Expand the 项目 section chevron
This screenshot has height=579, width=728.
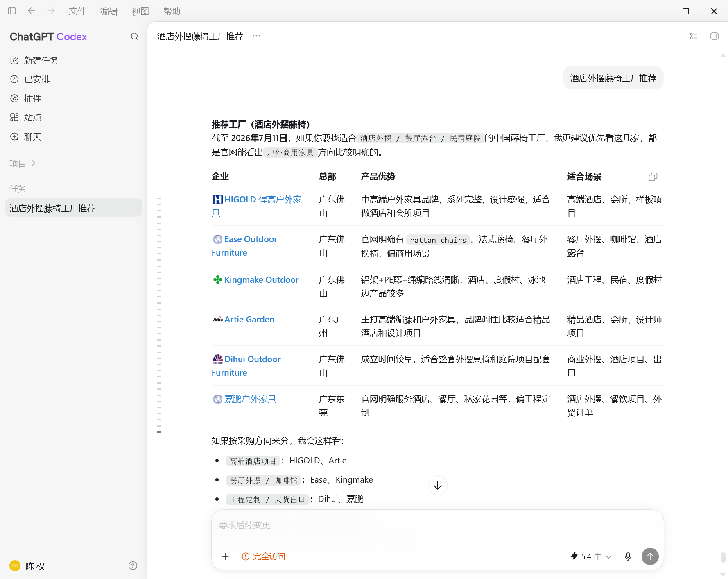[x=34, y=163]
